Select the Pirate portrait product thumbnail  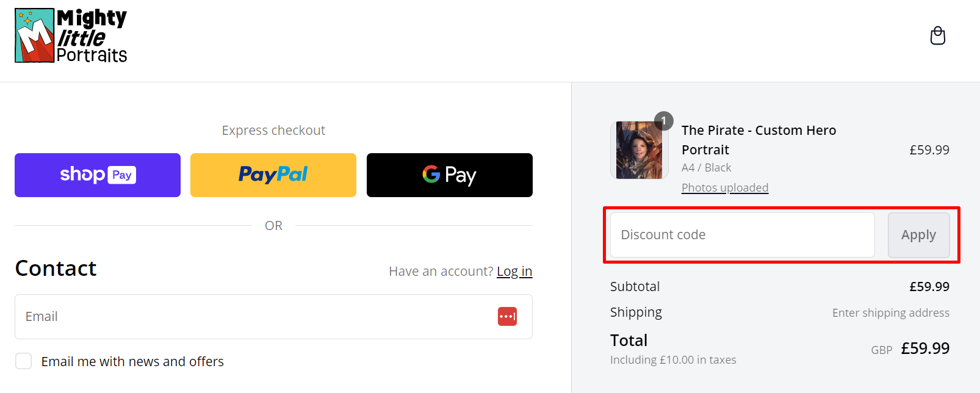(638, 150)
